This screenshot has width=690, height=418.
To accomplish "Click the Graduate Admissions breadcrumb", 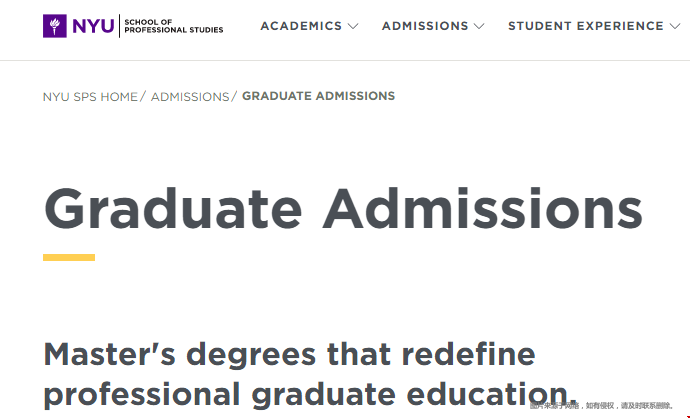I will [319, 96].
